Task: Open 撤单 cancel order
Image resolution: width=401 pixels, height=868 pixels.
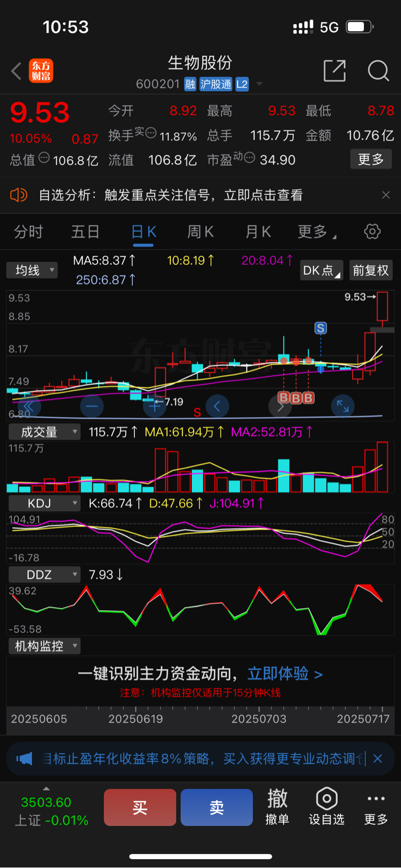Action: 277,807
